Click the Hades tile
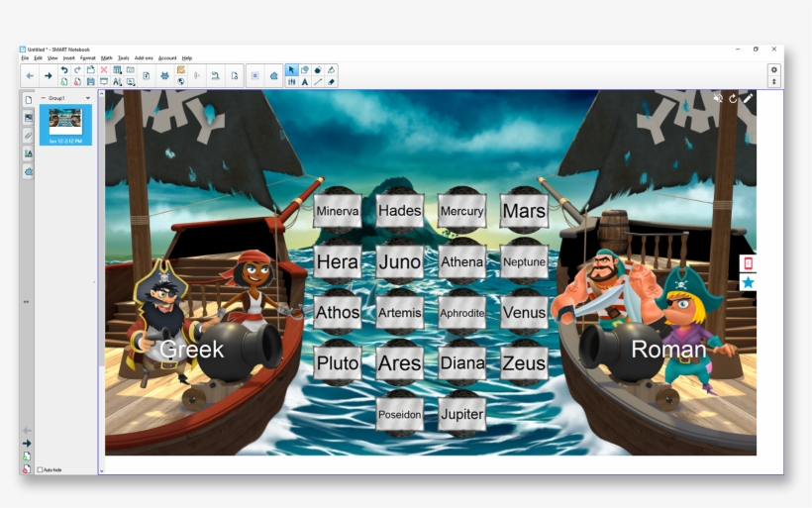 click(x=400, y=211)
